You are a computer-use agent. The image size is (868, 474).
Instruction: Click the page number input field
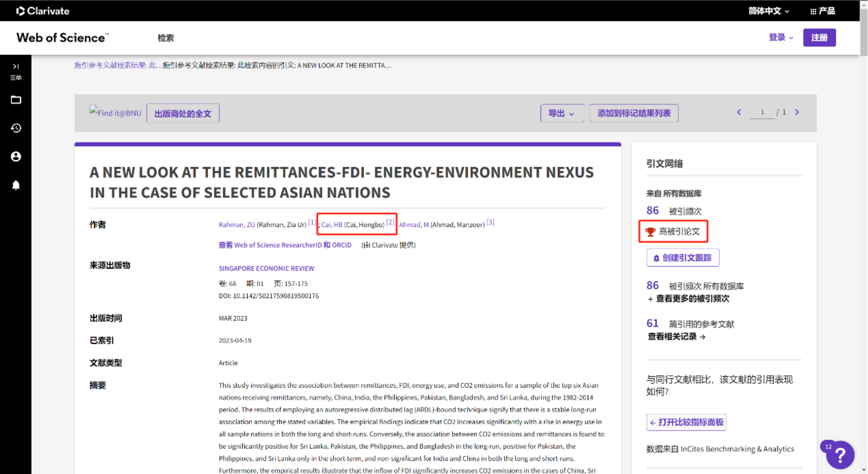click(x=762, y=112)
